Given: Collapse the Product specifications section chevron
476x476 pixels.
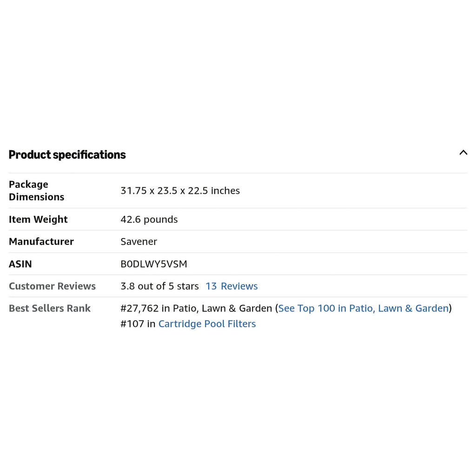Looking at the screenshot, I should click(463, 152).
